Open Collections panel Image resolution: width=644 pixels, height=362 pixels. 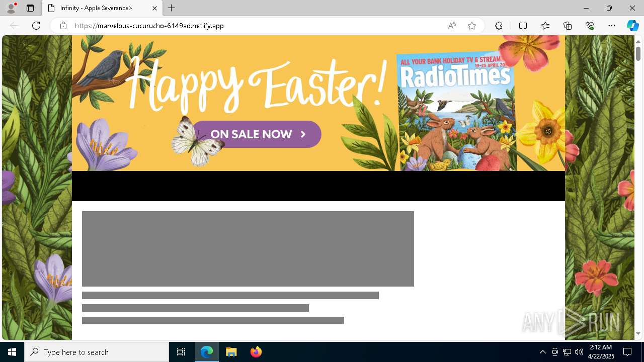(x=568, y=26)
